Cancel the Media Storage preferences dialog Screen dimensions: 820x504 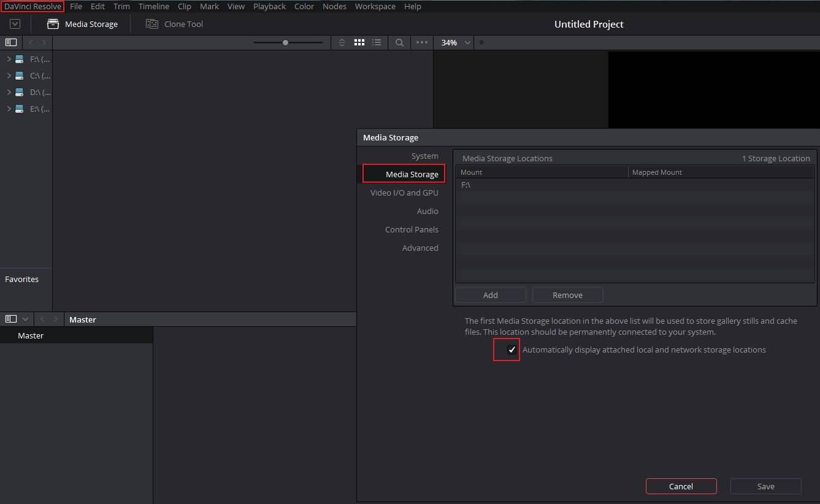[681, 486]
